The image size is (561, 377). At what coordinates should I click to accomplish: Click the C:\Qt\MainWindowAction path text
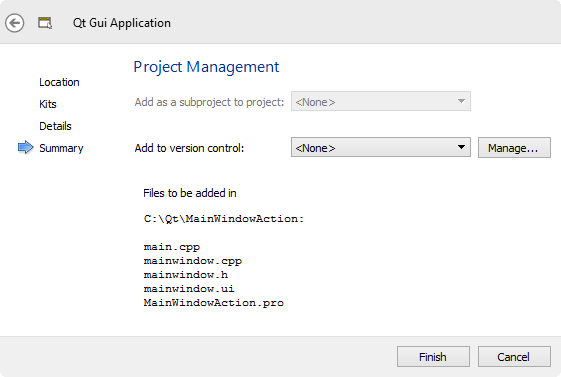[x=224, y=219]
